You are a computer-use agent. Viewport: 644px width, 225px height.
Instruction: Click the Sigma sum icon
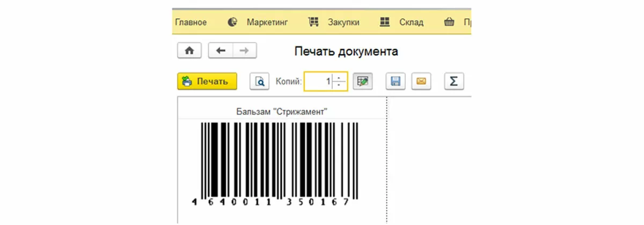(453, 82)
